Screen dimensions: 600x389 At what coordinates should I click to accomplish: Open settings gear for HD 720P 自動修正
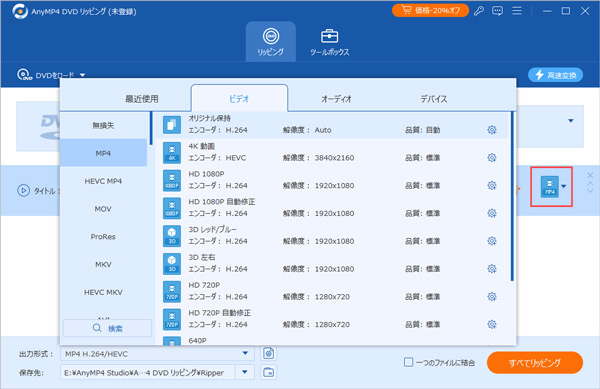tap(492, 324)
